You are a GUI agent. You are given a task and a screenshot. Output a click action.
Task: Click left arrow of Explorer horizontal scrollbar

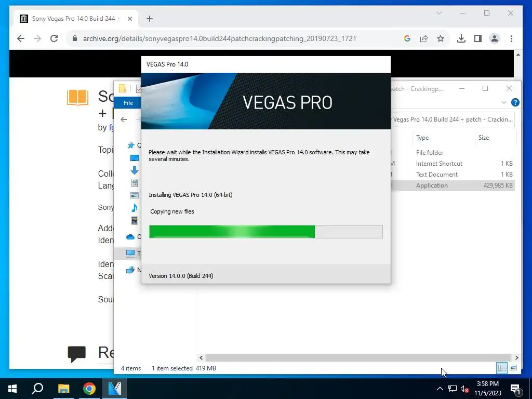(201, 357)
